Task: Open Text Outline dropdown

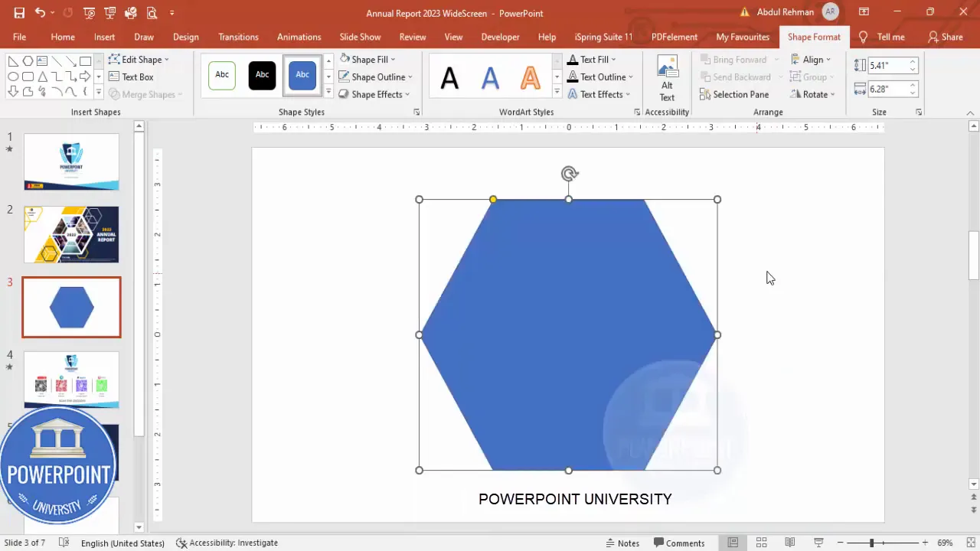Action: pyautogui.click(x=599, y=77)
